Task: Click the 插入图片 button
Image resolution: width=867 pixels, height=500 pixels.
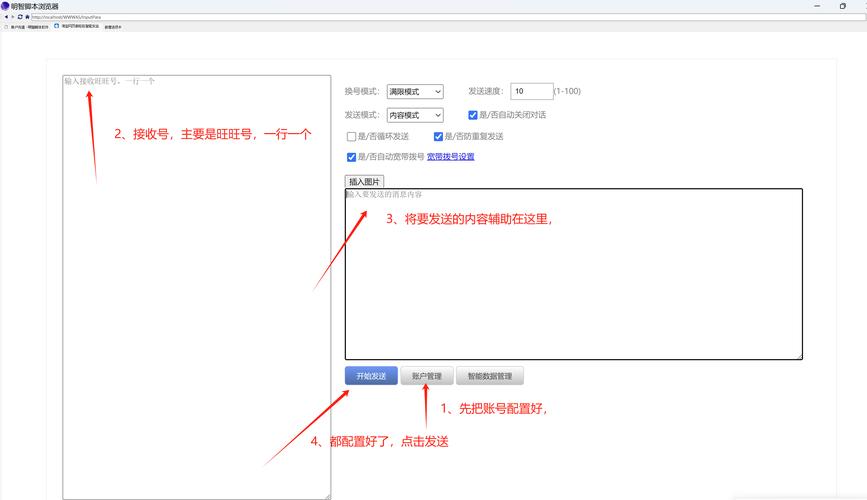Action: [x=364, y=181]
